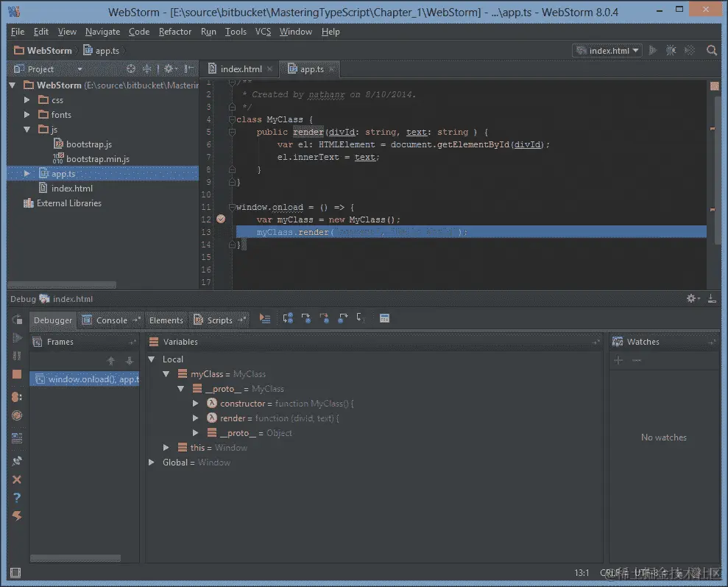Select the window.onload() frame
Viewport: 728px width, 587px height.
tap(85, 379)
